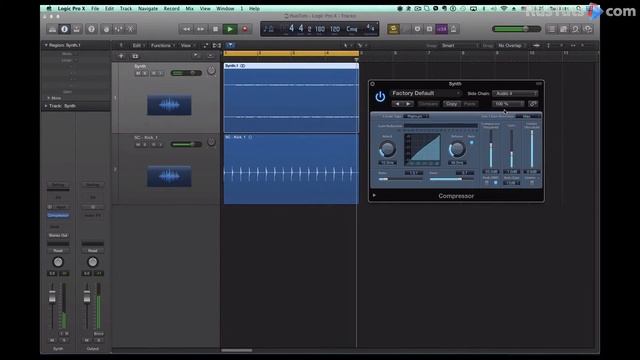The width and height of the screenshot is (640, 360).
Task: Open the Functions menu in tracks area
Action: (x=162, y=45)
